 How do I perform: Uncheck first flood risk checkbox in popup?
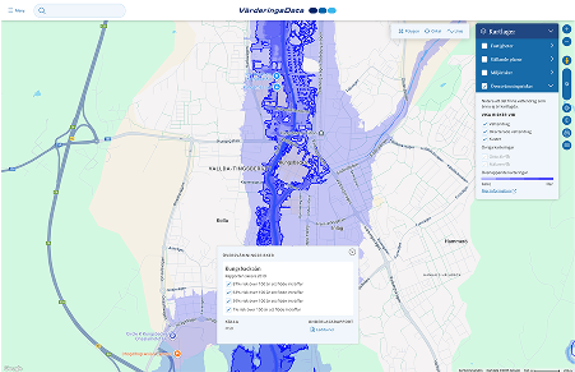pos(229,284)
